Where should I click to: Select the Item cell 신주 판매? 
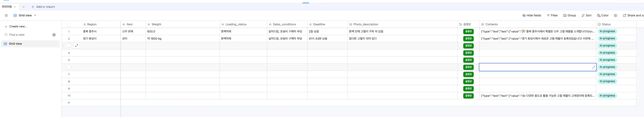pyautogui.click(x=133, y=31)
